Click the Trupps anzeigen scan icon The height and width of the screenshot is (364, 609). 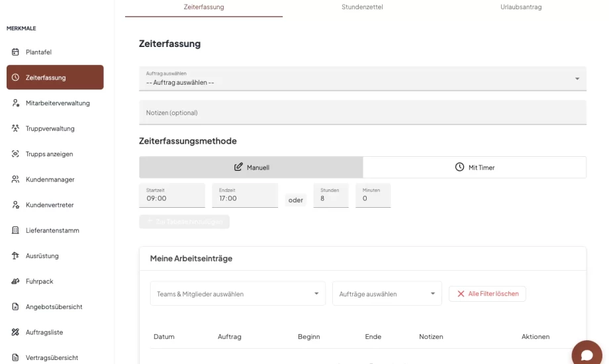point(15,154)
